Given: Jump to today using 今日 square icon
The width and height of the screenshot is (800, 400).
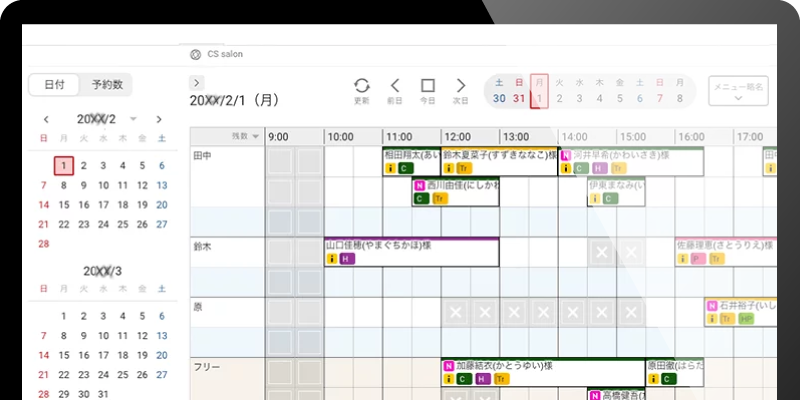Looking at the screenshot, I should (x=428, y=86).
